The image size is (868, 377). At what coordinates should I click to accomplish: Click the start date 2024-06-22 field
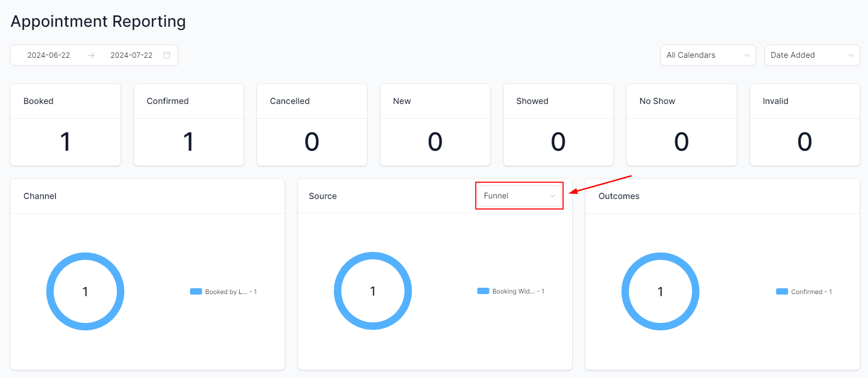[48, 55]
